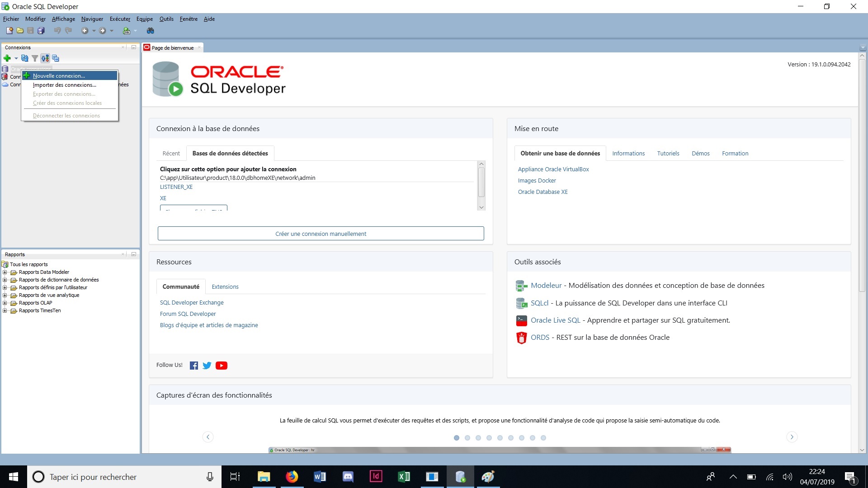The height and width of the screenshot is (488, 868).
Task: Open Facebook icon next to Follow Us
Action: pyautogui.click(x=194, y=366)
